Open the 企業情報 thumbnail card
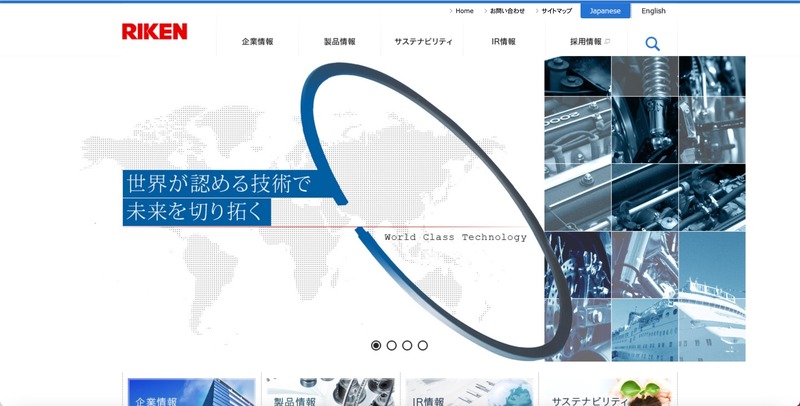The image size is (800, 406). (189, 392)
